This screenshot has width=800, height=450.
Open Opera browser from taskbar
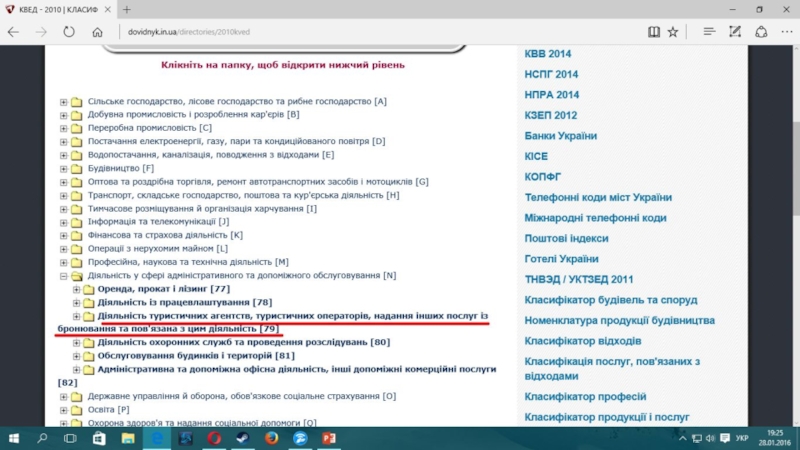coord(214,438)
